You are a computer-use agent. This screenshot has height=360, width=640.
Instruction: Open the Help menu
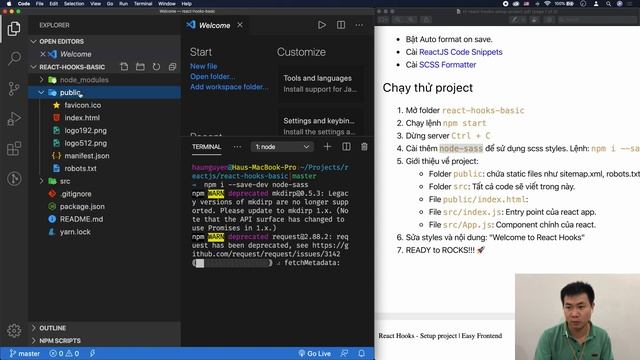click(x=187, y=4)
